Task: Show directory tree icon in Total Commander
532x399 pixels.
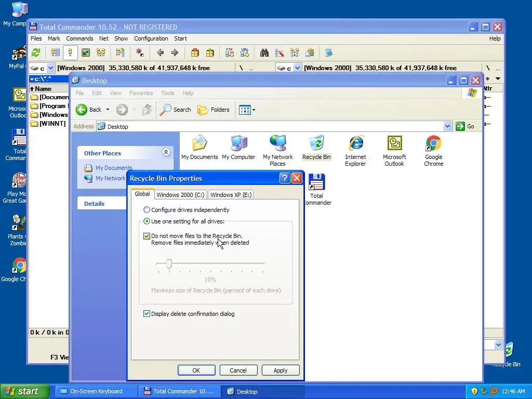Action: [101, 52]
